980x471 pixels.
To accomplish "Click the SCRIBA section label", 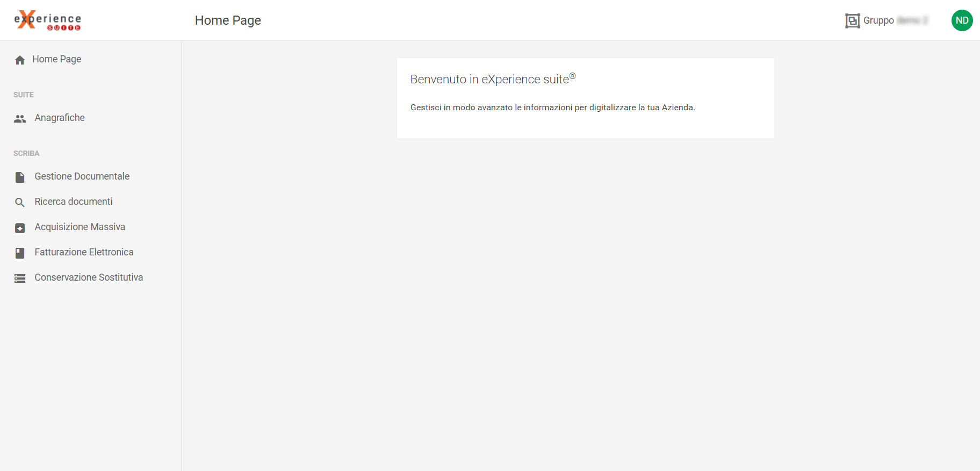I will coord(26,153).
